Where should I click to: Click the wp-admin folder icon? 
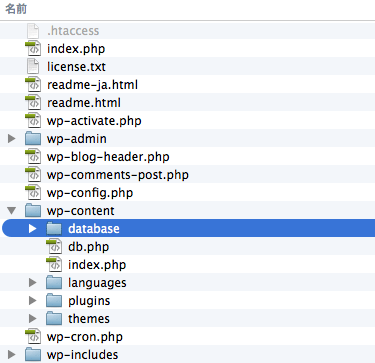(x=33, y=139)
